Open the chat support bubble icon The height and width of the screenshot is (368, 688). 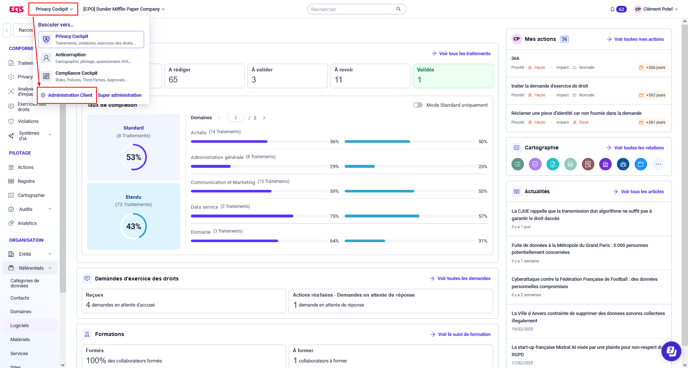click(670, 350)
